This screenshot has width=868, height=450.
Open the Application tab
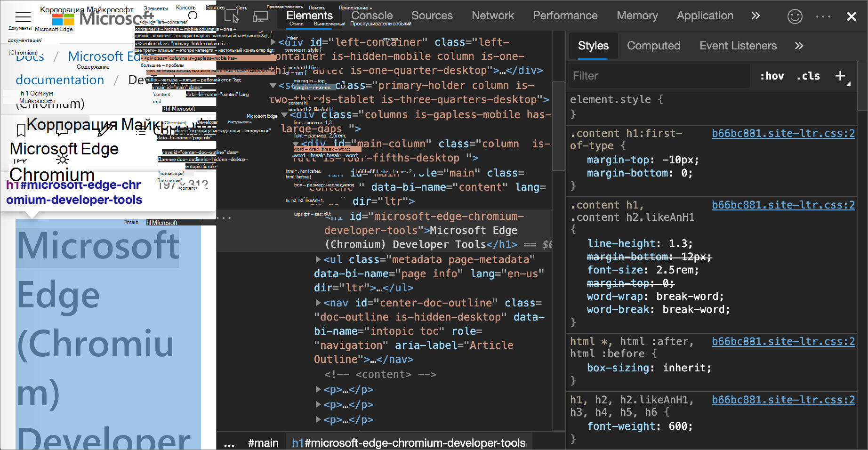pyautogui.click(x=705, y=16)
